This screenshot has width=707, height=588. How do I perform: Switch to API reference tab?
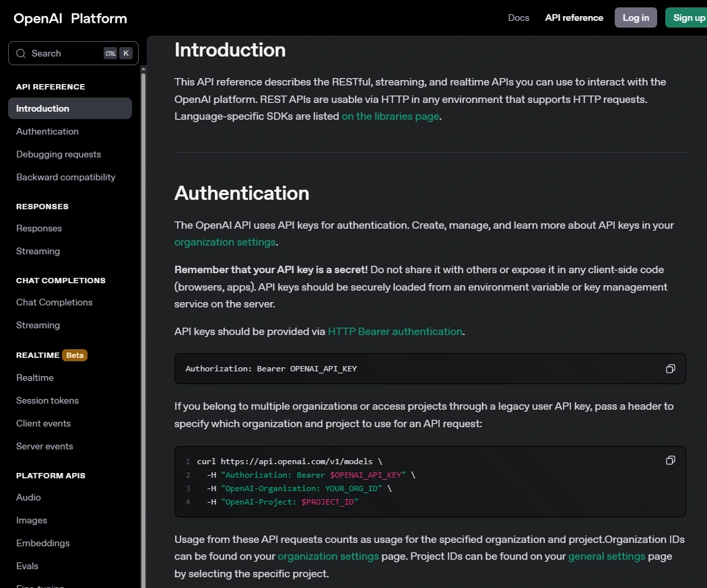point(574,17)
